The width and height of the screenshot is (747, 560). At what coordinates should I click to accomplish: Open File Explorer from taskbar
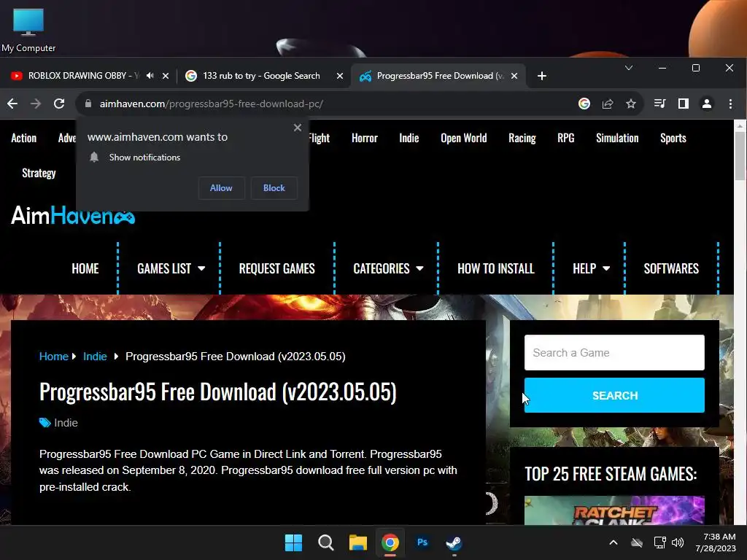tap(357, 542)
